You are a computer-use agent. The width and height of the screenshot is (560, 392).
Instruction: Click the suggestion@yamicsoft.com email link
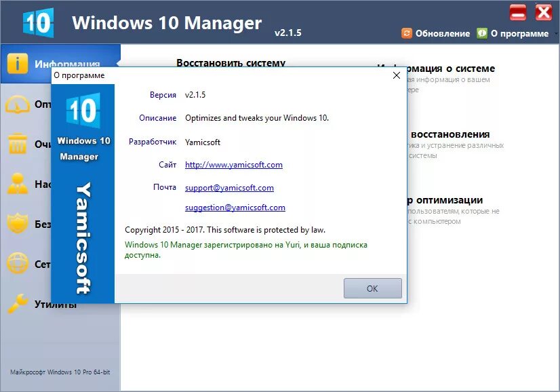(x=235, y=208)
